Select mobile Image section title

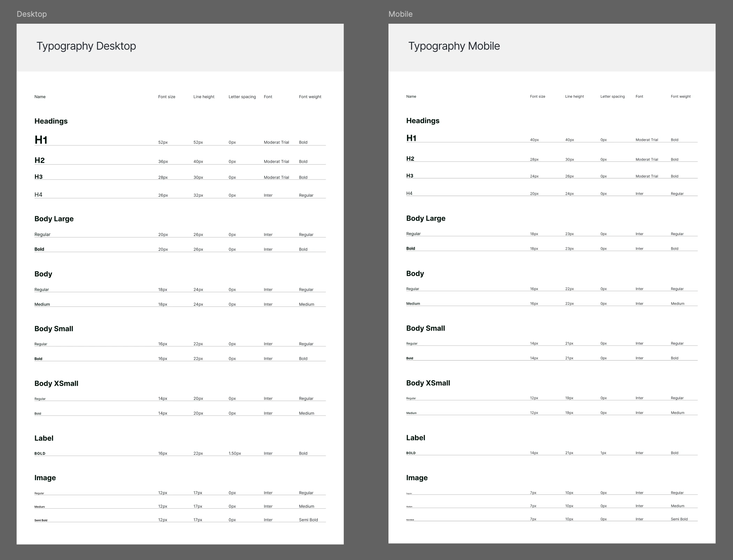tap(417, 478)
